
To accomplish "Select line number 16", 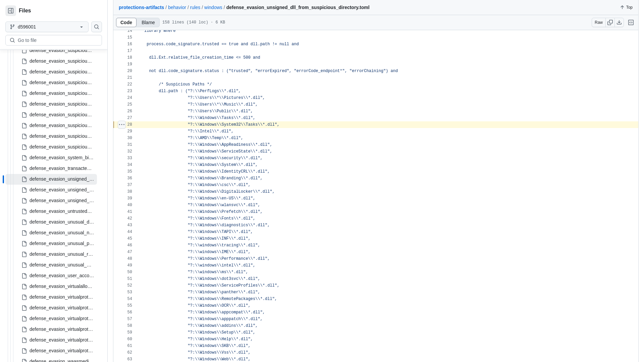I will [130, 44].
